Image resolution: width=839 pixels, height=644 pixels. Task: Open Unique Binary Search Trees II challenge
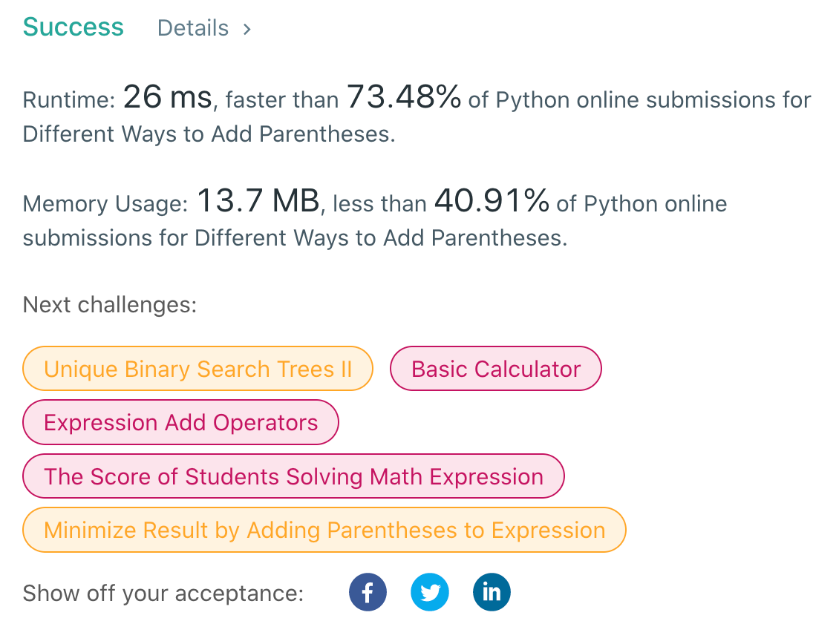click(x=197, y=369)
